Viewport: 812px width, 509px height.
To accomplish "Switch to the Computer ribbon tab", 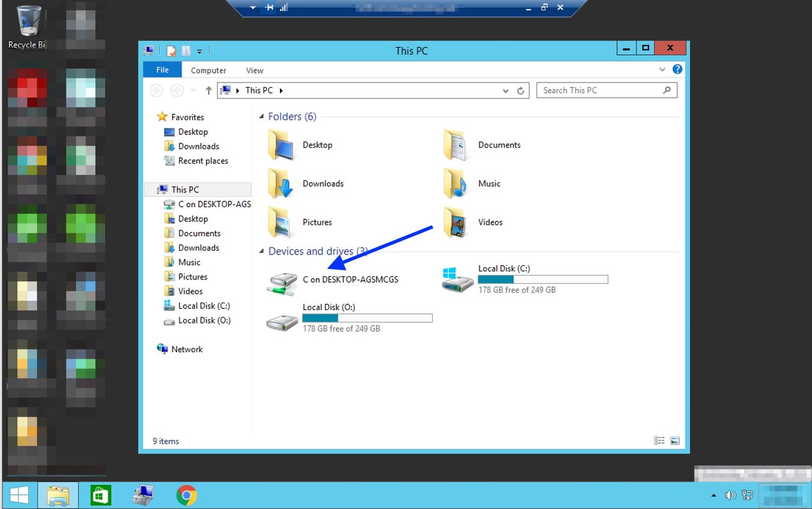I will [x=208, y=70].
